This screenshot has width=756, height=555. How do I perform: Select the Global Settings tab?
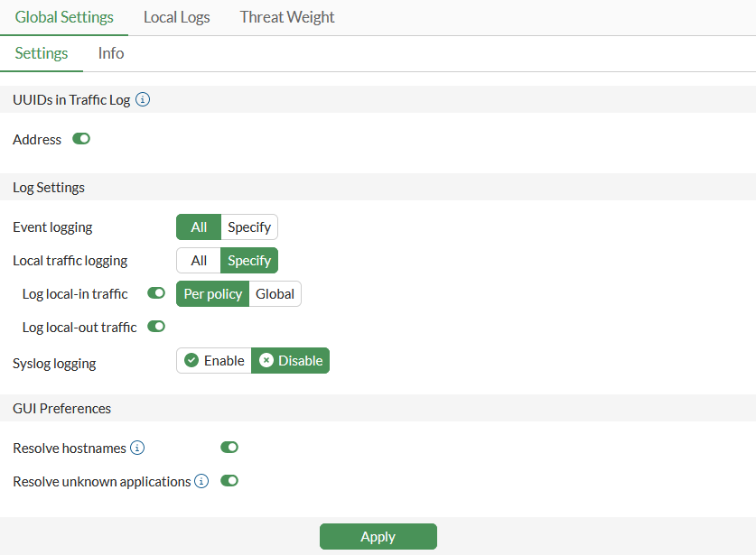tap(64, 17)
